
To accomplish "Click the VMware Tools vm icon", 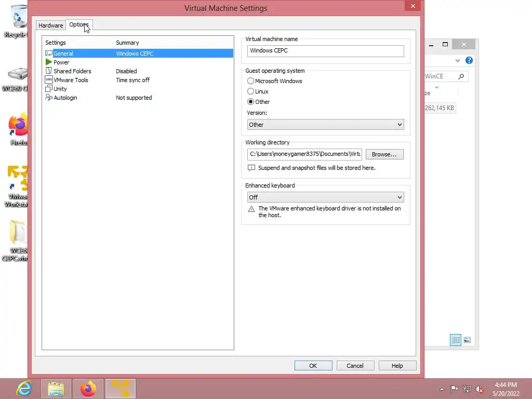I will tap(48, 79).
